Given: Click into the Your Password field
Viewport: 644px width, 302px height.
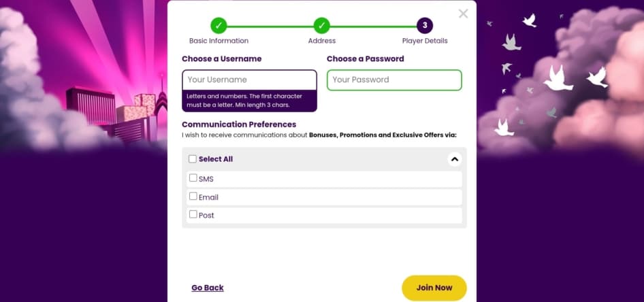Looking at the screenshot, I should click(394, 80).
